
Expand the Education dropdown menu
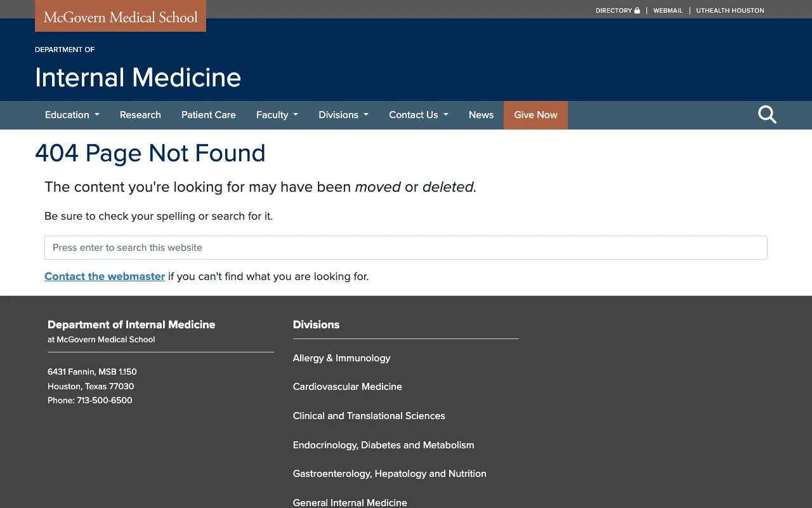[72, 115]
